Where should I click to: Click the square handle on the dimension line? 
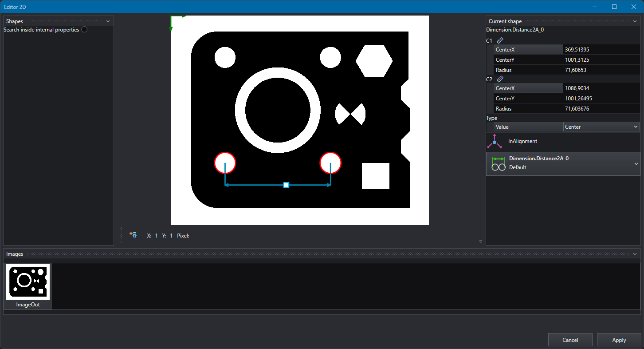(286, 185)
